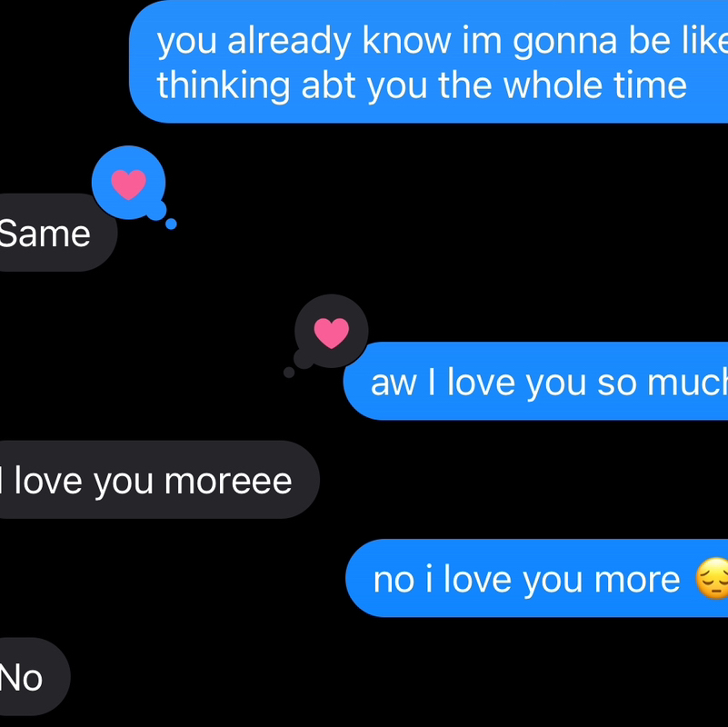Tap the pink heart reaction on "aw I love you"
Viewport: 728px width, 727px height.
(x=332, y=333)
